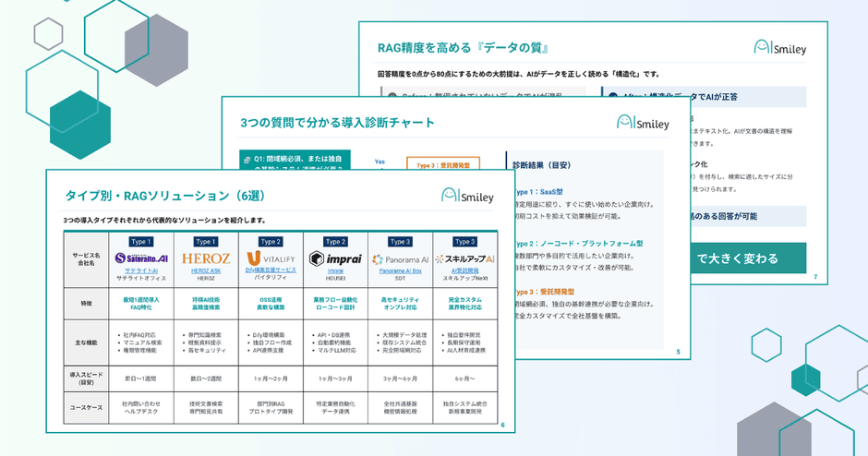Click the スキルアップNeXt company name

465,279
